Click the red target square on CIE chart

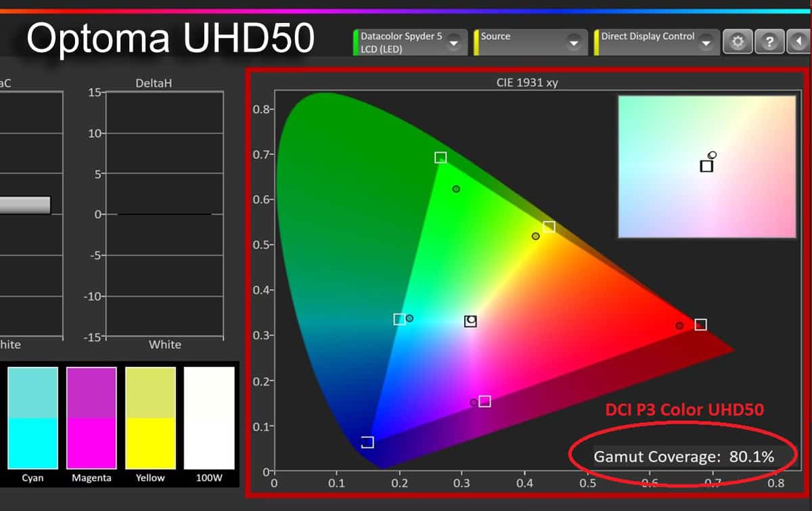coord(701,325)
